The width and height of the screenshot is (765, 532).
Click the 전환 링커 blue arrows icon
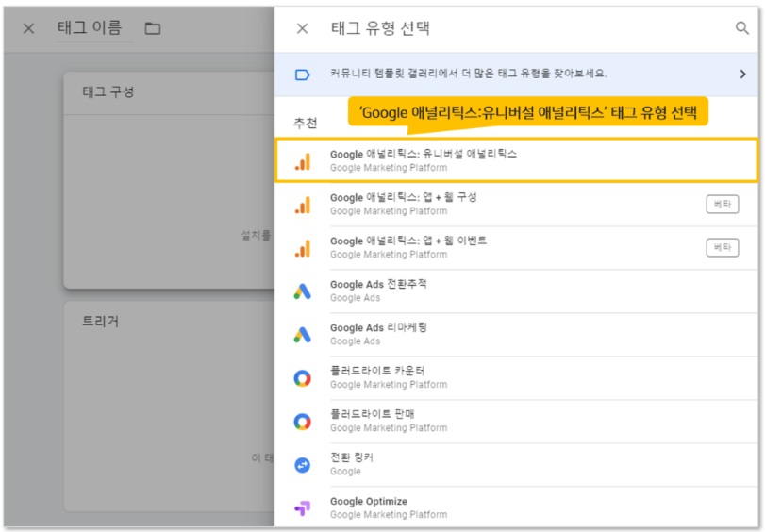tap(303, 465)
